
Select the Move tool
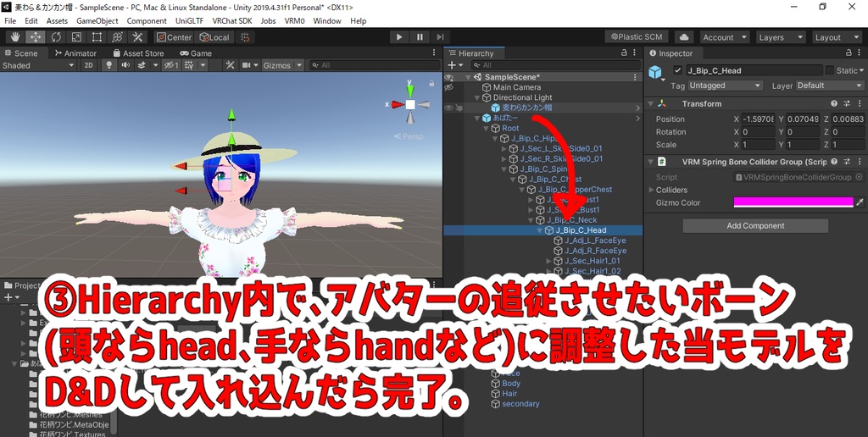coord(36,37)
